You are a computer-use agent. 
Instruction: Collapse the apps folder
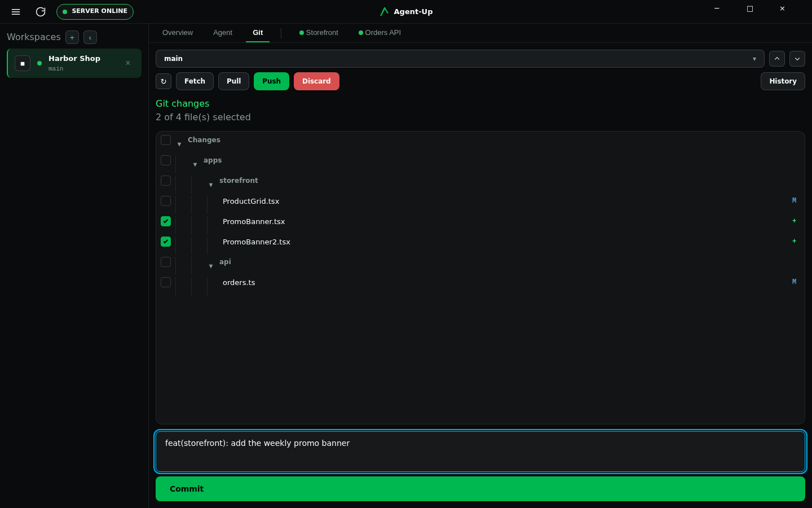pyautogui.click(x=195, y=164)
